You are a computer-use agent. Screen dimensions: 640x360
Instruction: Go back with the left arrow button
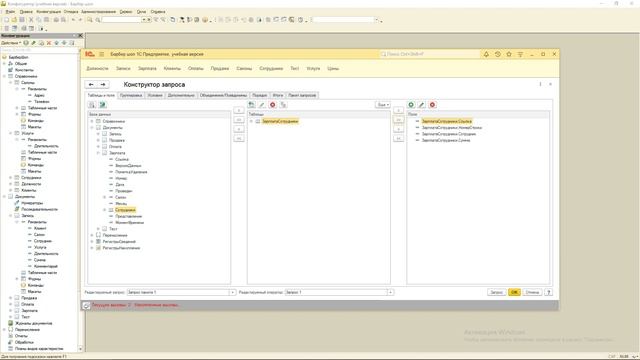click(91, 84)
